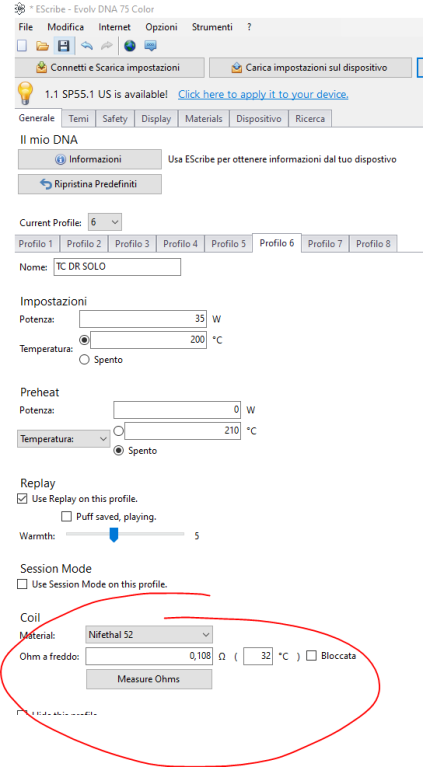Image resolution: width=423 pixels, height=767 pixels.
Task: Click the New file toolbar icon
Action: 22,46
